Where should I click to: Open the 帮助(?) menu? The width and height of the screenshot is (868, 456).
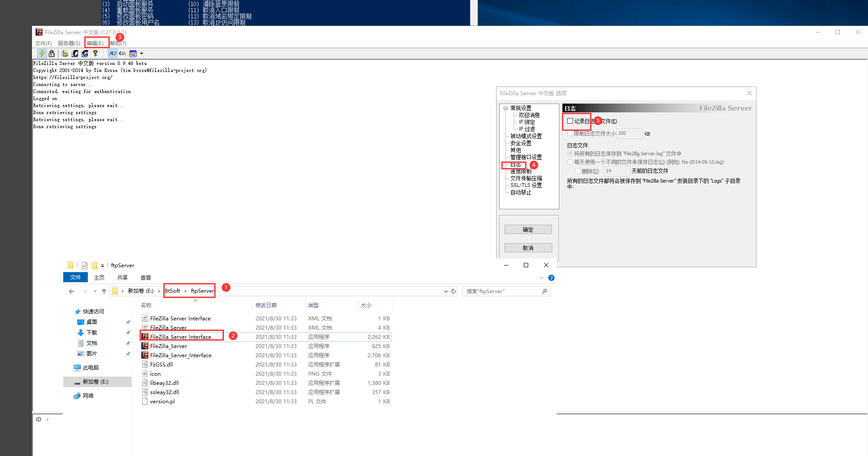tap(118, 43)
